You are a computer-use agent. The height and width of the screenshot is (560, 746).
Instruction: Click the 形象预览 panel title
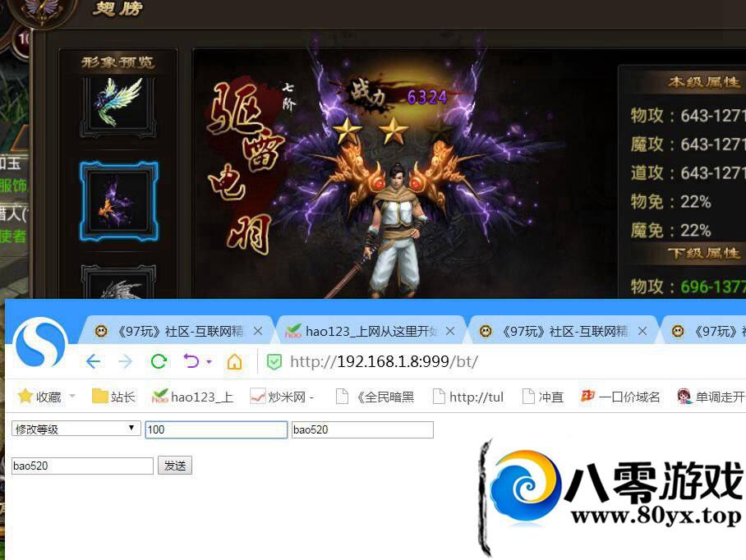tap(117, 62)
